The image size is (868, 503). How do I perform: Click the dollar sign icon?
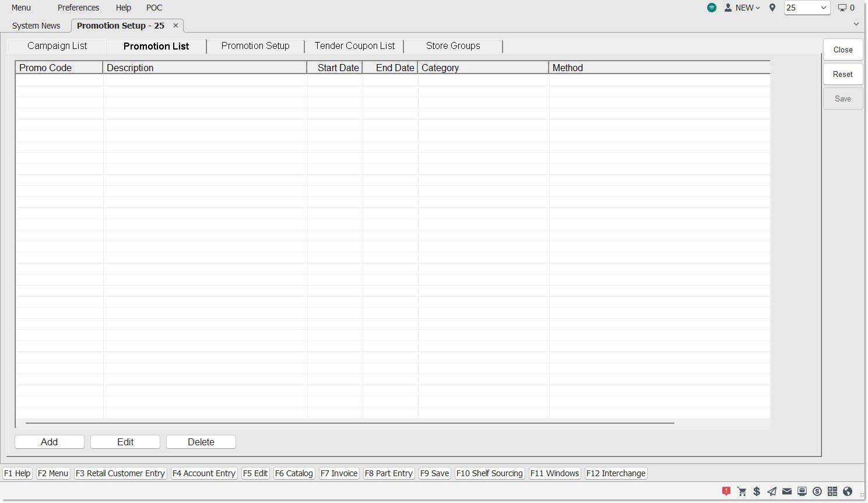point(757,491)
